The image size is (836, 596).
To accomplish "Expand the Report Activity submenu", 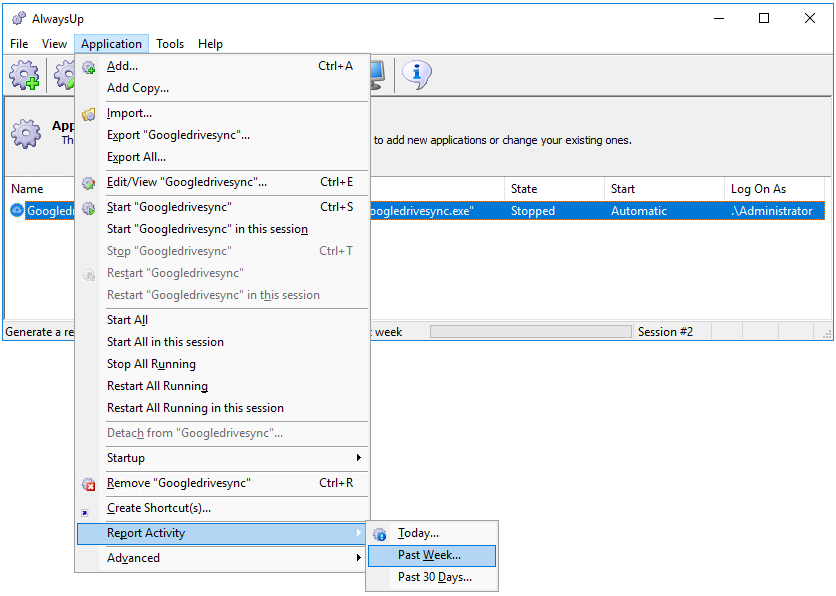I will coord(222,533).
